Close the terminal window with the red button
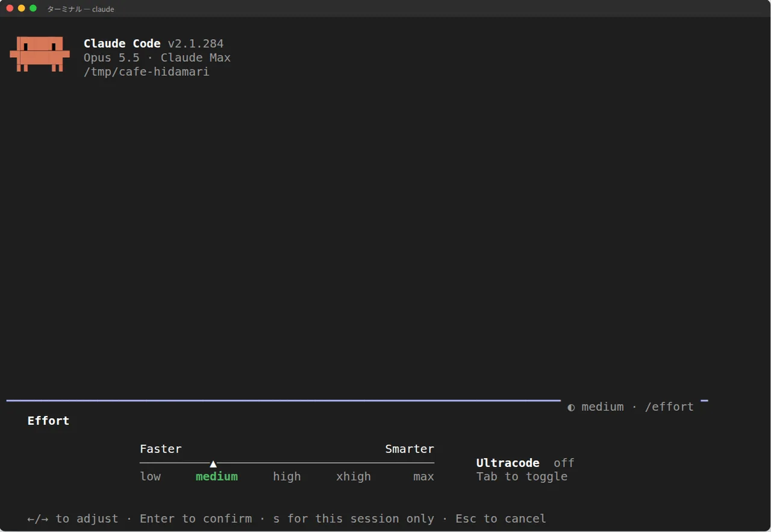 point(10,8)
